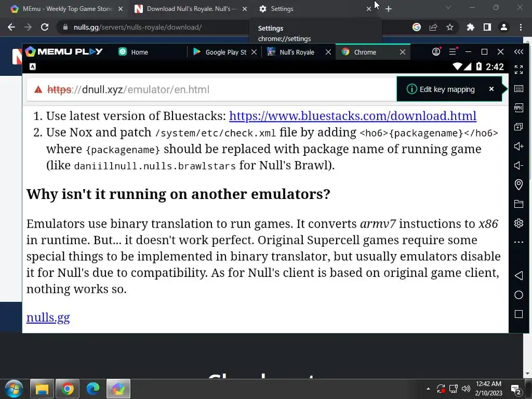Open MEmu Play from taskbar
532x399 pixels.
click(118, 389)
